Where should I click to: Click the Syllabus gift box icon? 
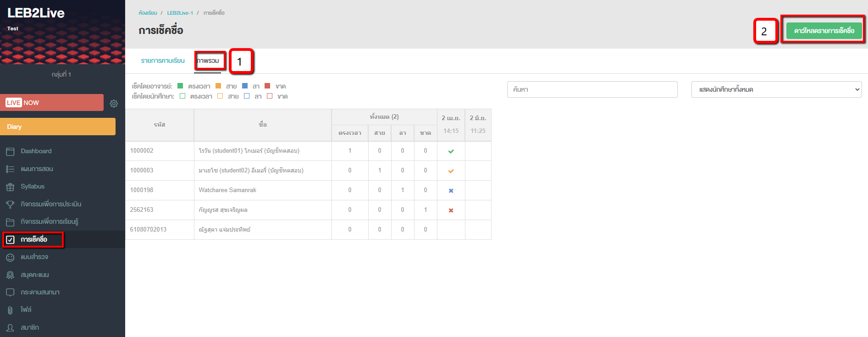(10, 187)
